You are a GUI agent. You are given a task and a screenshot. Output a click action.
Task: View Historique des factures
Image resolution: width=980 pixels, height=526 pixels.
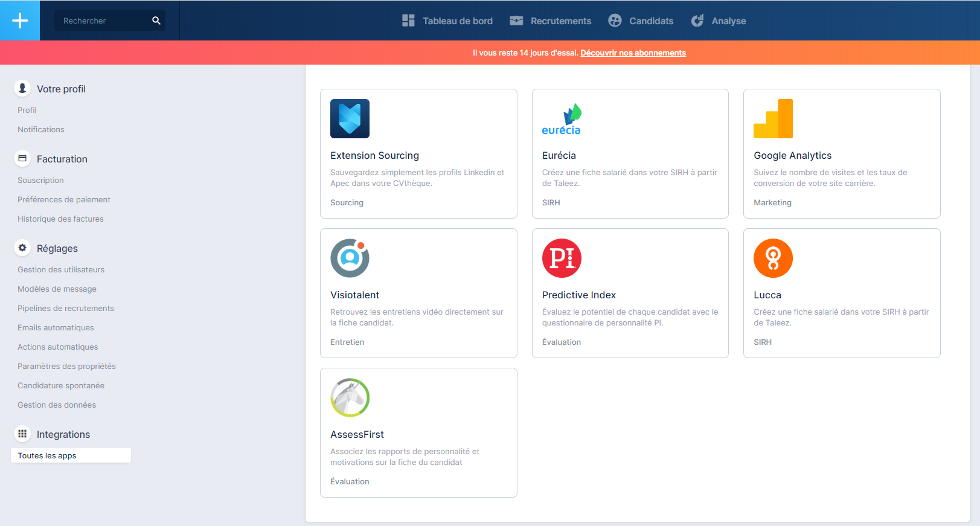click(60, 219)
